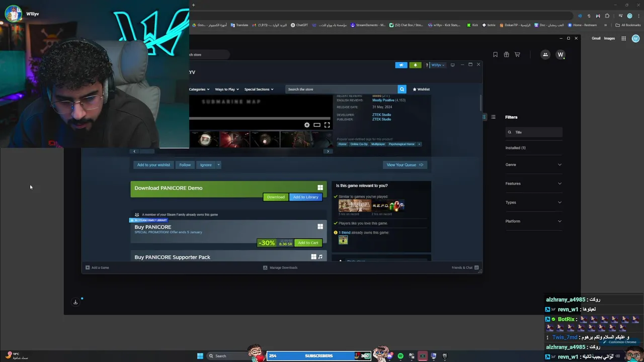Open the Special Sections dropdown
This screenshot has height=362, width=644.
[259, 89]
